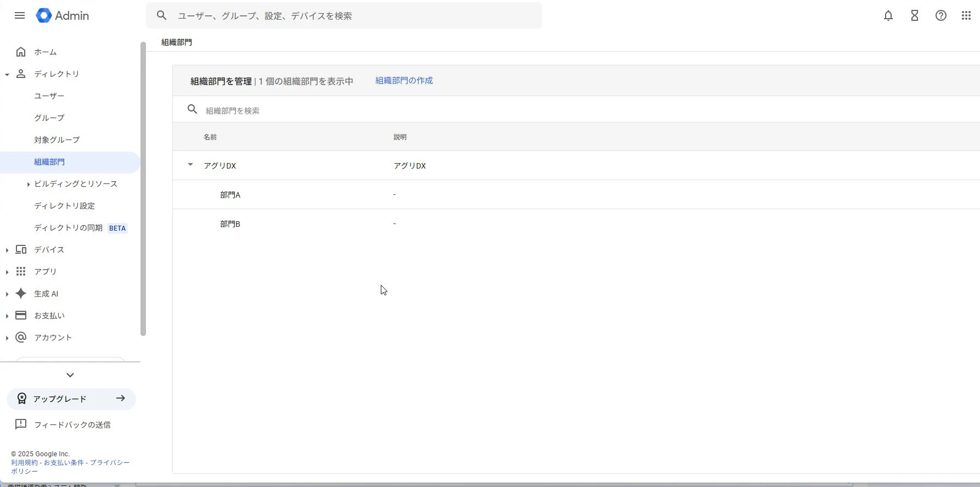This screenshot has width=980, height=487.
Task: Click the 説明 column header
Action: click(400, 137)
